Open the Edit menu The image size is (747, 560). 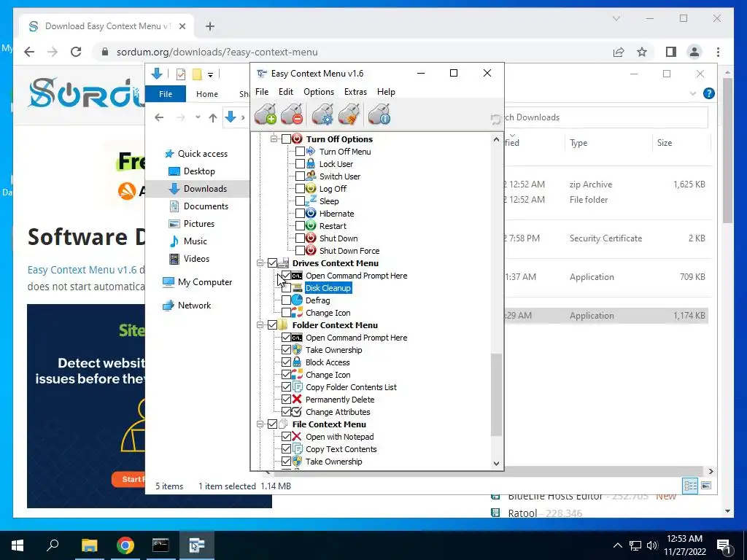[286, 91]
